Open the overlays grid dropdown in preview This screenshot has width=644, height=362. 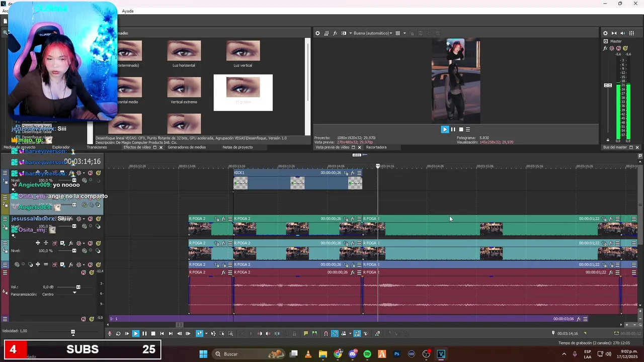tap(405, 33)
